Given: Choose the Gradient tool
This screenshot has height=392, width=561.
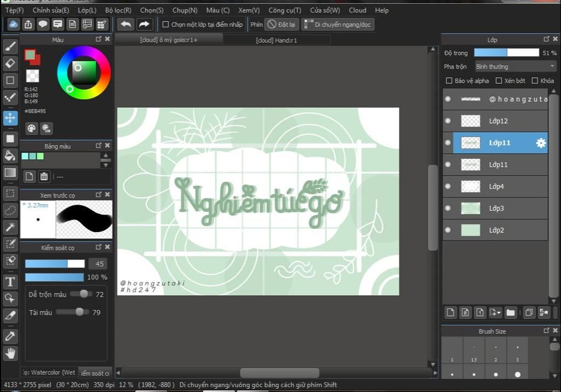Looking at the screenshot, I should [x=10, y=173].
